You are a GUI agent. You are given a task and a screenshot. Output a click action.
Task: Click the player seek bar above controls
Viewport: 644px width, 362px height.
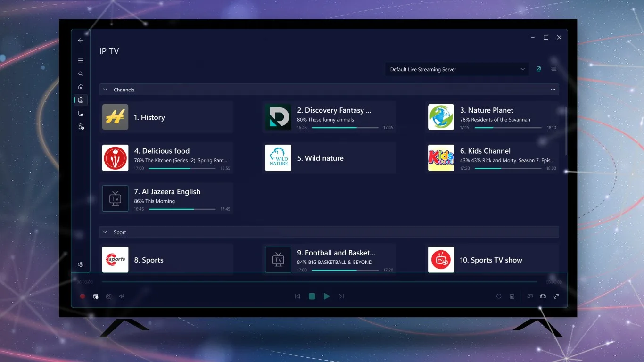pyautogui.click(x=319, y=282)
